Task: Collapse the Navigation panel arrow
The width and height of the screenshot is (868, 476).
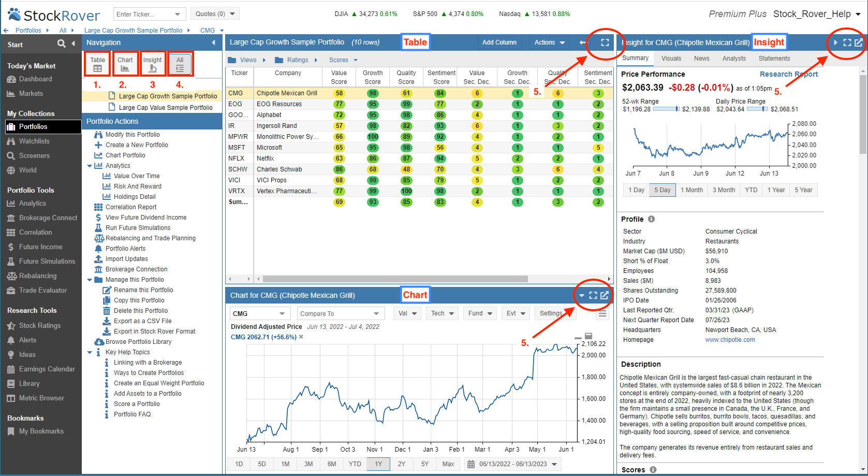Action: pos(214,42)
